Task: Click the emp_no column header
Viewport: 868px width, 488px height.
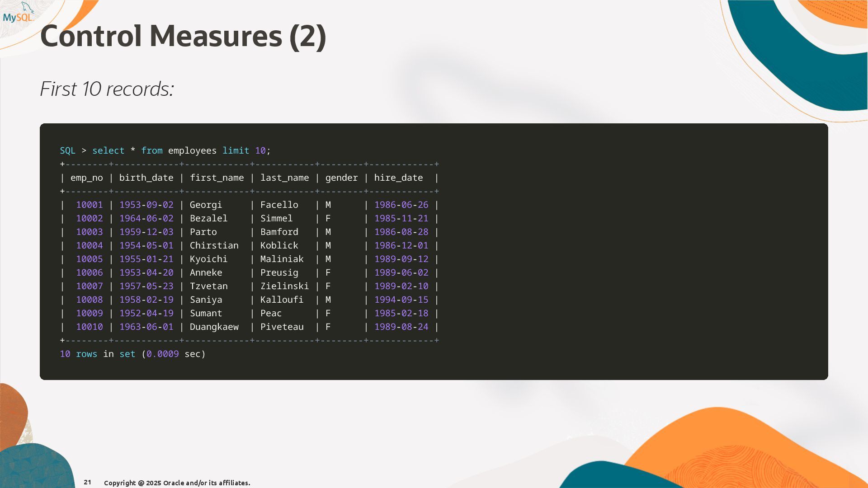Action: tap(86, 178)
